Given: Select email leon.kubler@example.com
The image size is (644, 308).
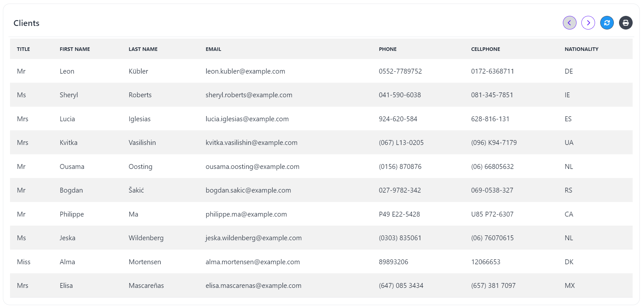Looking at the screenshot, I should pyautogui.click(x=245, y=71).
